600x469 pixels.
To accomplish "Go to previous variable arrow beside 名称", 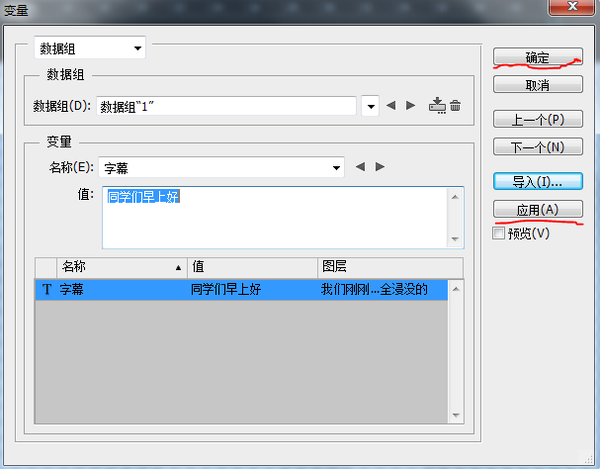I will pos(360,167).
